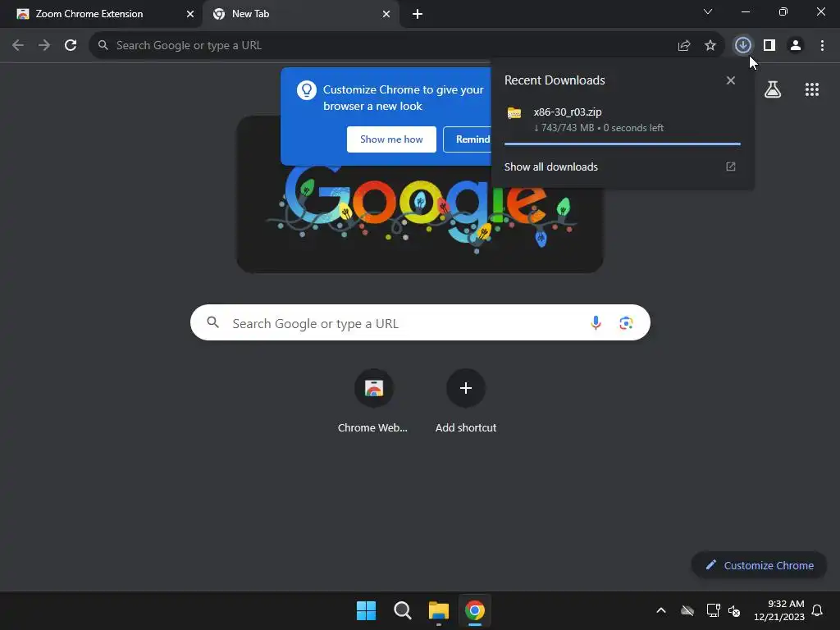Open the Windows Start menu
The width and height of the screenshot is (840, 630).
pos(367,610)
